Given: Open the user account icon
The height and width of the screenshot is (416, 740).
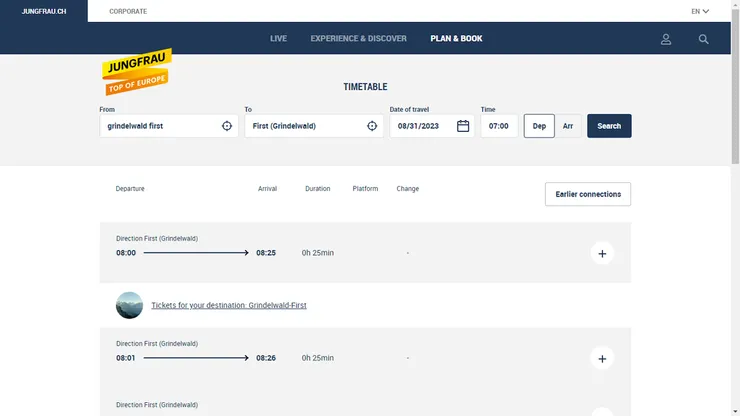Looking at the screenshot, I should click(x=665, y=39).
